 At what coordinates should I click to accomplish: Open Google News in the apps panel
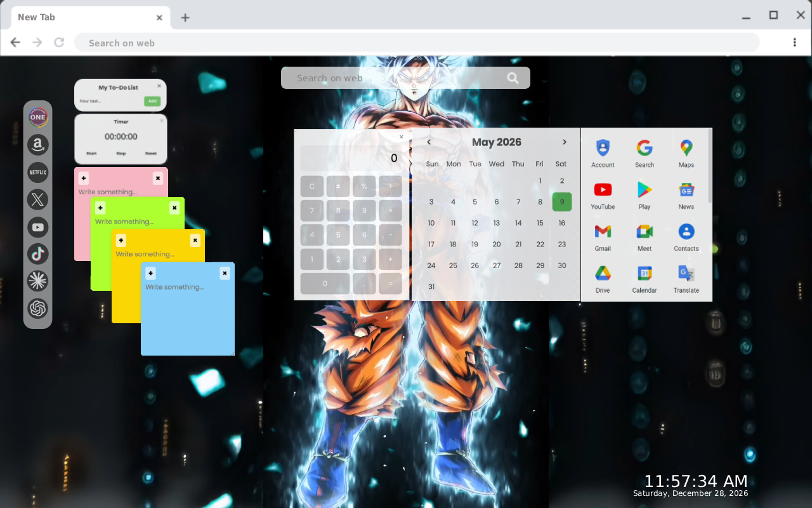[686, 195]
